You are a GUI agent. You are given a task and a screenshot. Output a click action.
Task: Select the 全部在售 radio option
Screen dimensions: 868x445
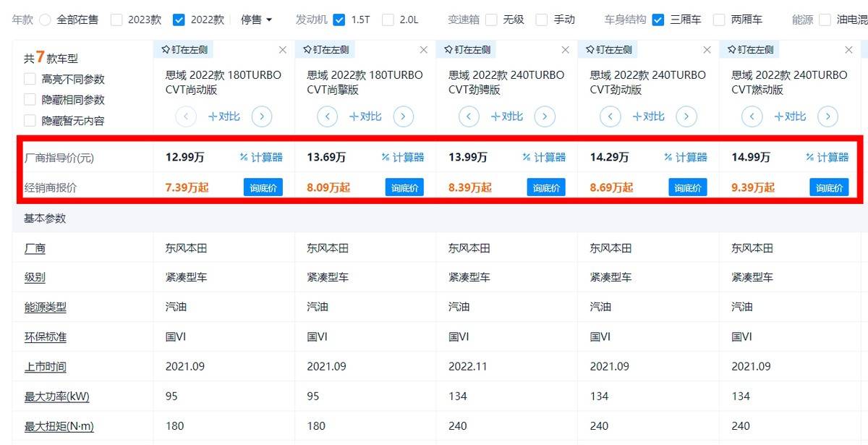tap(45, 20)
